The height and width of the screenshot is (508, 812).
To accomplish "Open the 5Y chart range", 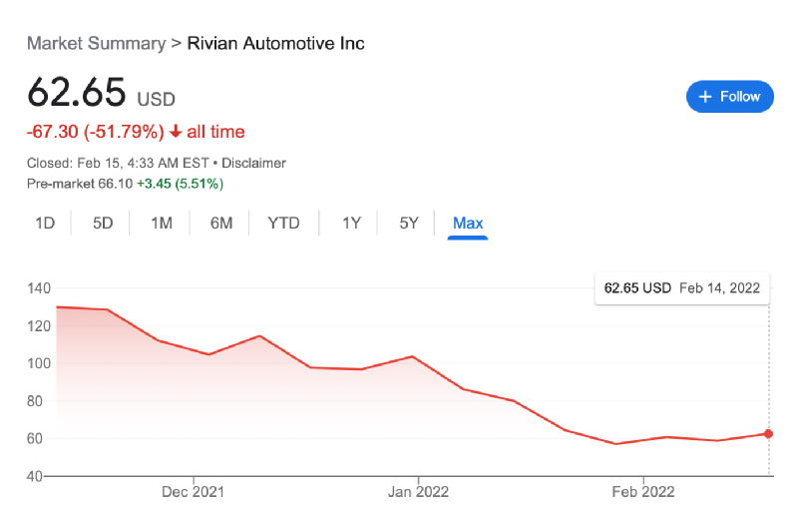I will [x=409, y=223].
